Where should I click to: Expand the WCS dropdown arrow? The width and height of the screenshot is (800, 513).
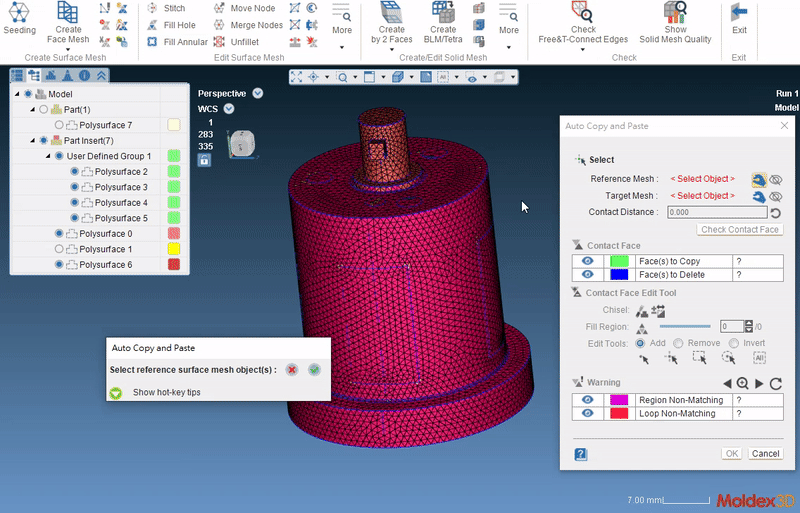click(x=229, y=108)
